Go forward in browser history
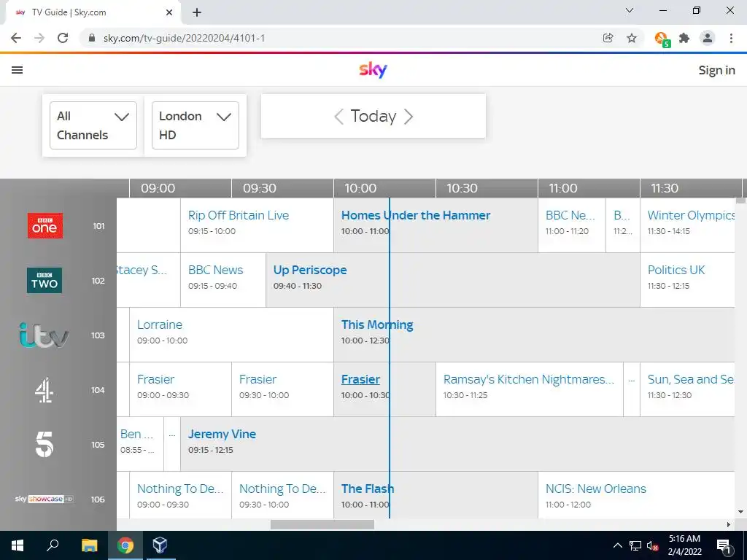 pos(39,38)
